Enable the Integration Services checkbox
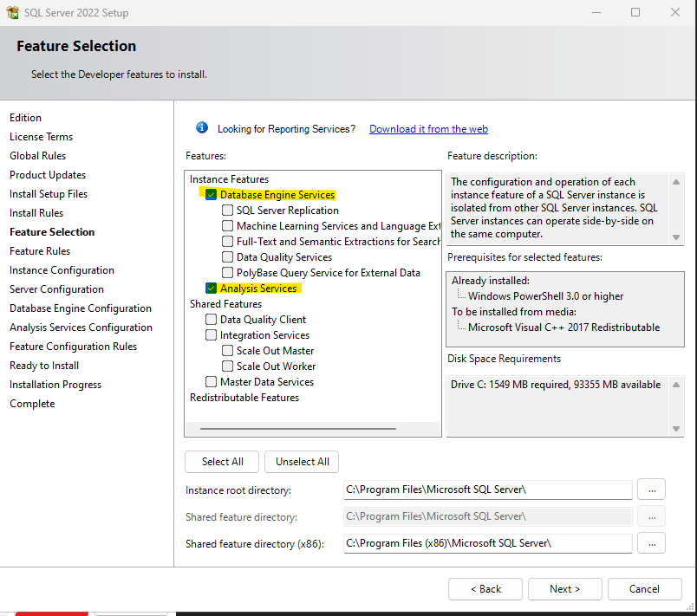697x616 pixels. pyautogui.click(x=212, y=335)
